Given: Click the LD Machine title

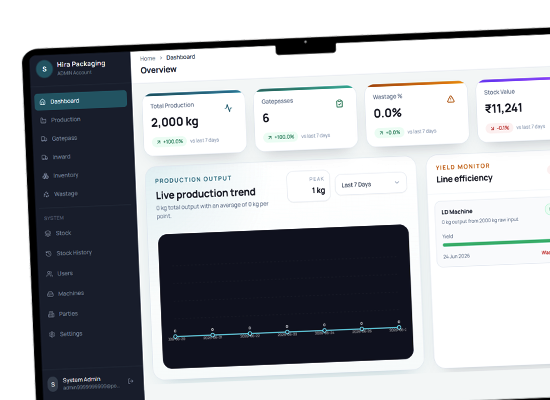Looking at the screenshot, I should 457,212.
